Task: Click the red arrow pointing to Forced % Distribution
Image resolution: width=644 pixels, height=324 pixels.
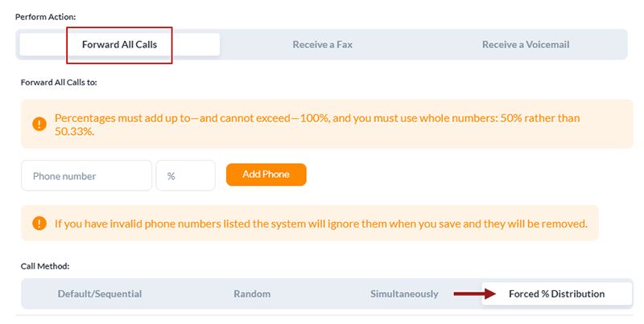Action: [475, 293]
